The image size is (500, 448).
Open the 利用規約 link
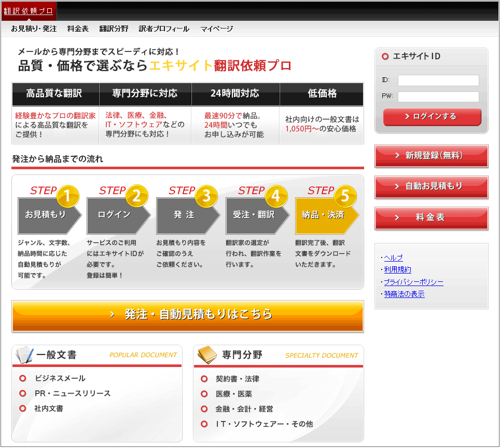[397, 269]
